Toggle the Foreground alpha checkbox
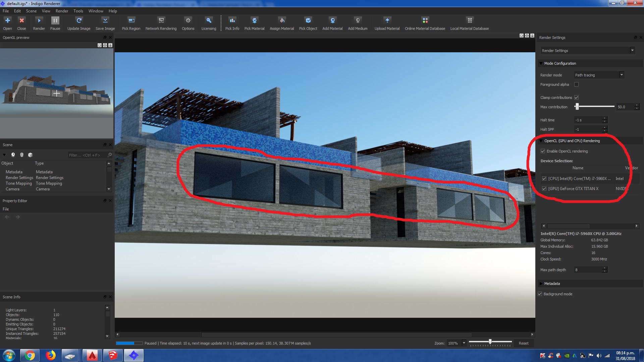 [x=576, y=84]
